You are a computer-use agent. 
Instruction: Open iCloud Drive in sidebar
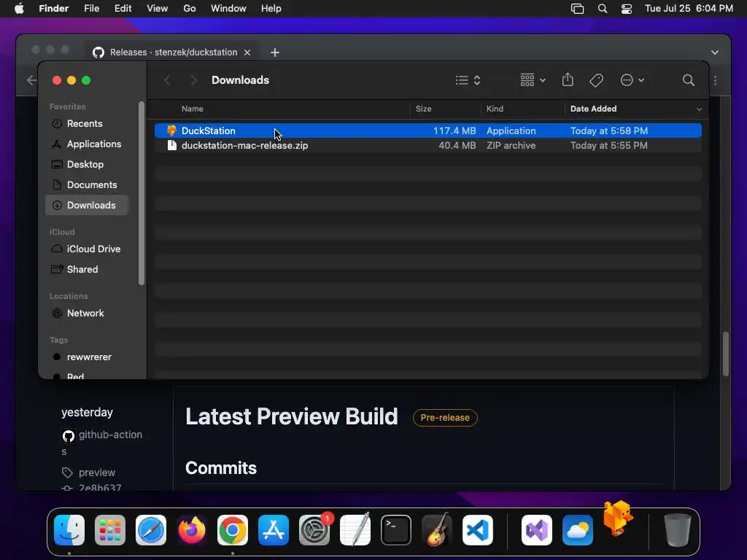pos(87,249)
